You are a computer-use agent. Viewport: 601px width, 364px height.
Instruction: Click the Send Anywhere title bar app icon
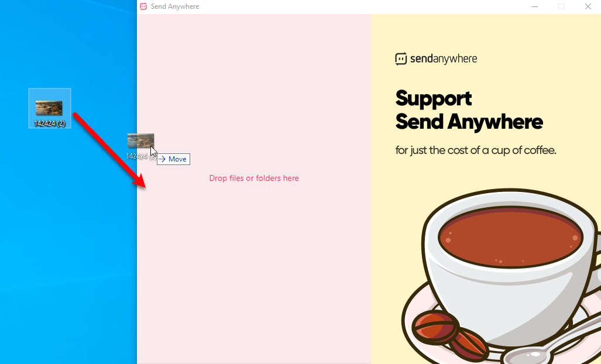(x=143, y=6)
